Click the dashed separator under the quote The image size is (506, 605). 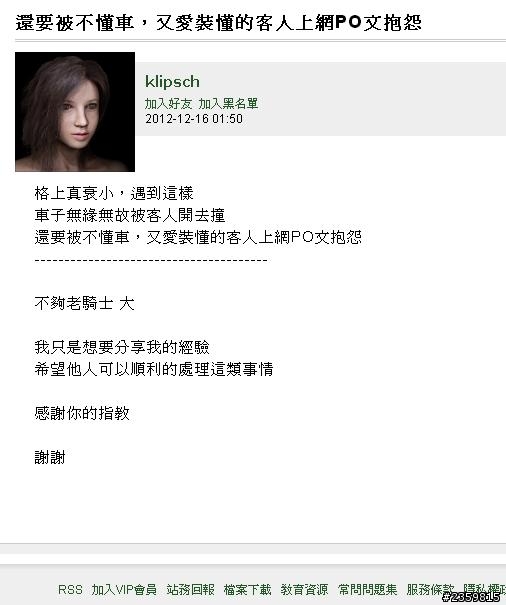click(x=151, y=260)
